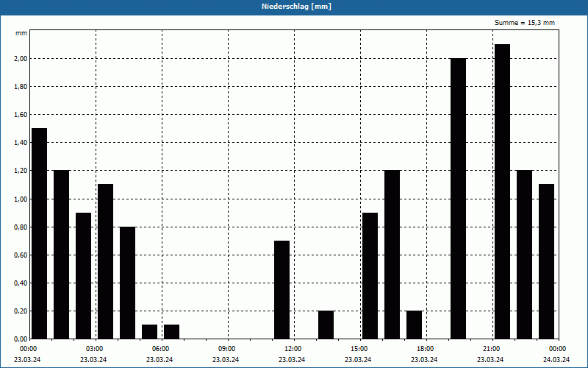Click the 1,40 y-axis label
The height and width of the screenshot is (368, 588).
coord(21,143)
